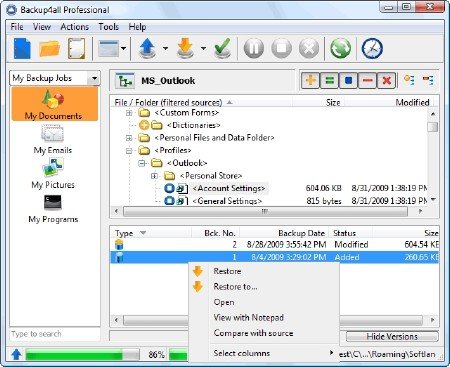
Task: Click the Stop toolbar button
Action: point(282,49)
